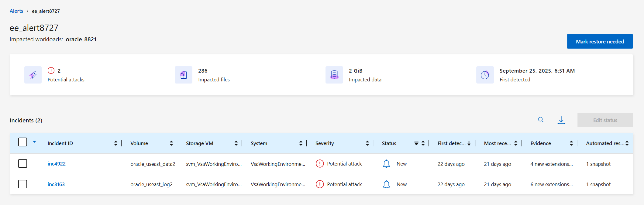
Task: Open incident inc3163 link
Action: 56,184
